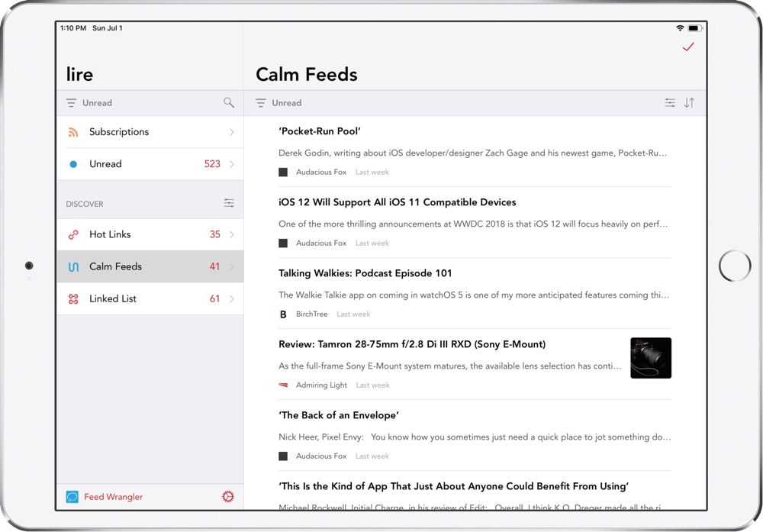Select Calm Feeds in Discover
The width and height of the screenshot is (763, 532).
click(x=150, y=266)
